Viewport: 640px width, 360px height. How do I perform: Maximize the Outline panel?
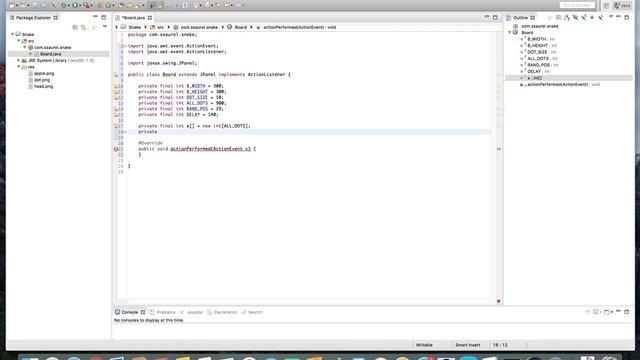point(627,17)
